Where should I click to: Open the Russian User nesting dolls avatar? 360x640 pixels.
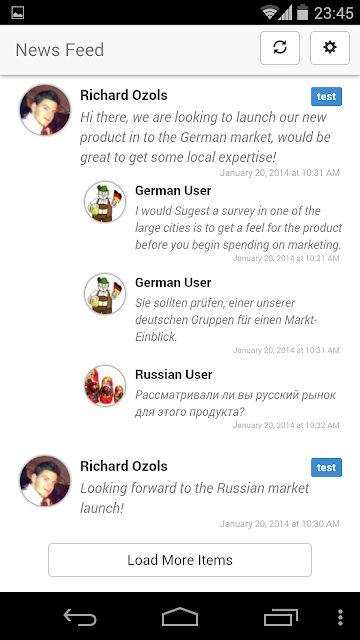(x=105, y=386)
